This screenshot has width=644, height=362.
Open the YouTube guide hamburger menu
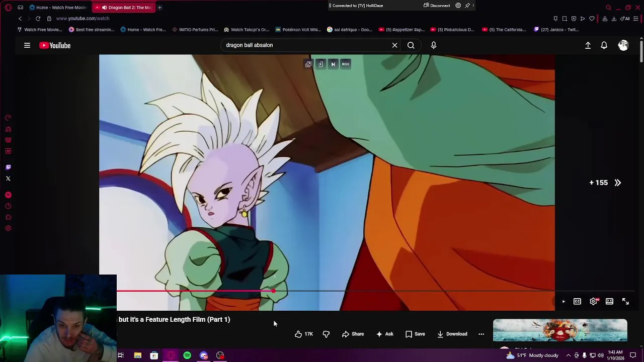coord(27,45)
